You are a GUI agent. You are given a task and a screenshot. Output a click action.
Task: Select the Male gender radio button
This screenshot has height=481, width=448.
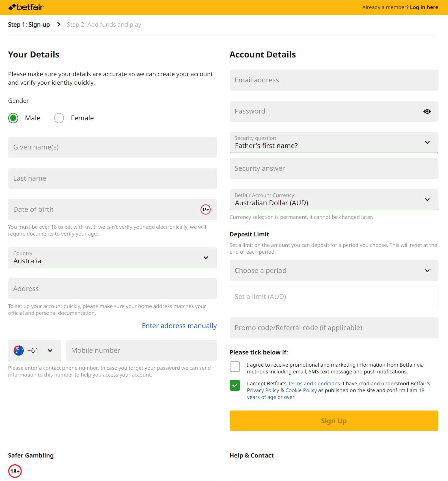coord(13,118)
